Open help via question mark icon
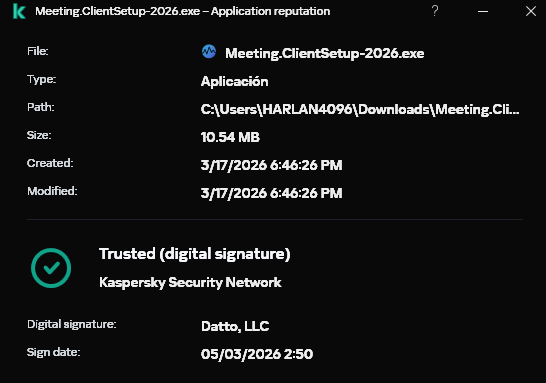546x383 pixels. point(435,11)
